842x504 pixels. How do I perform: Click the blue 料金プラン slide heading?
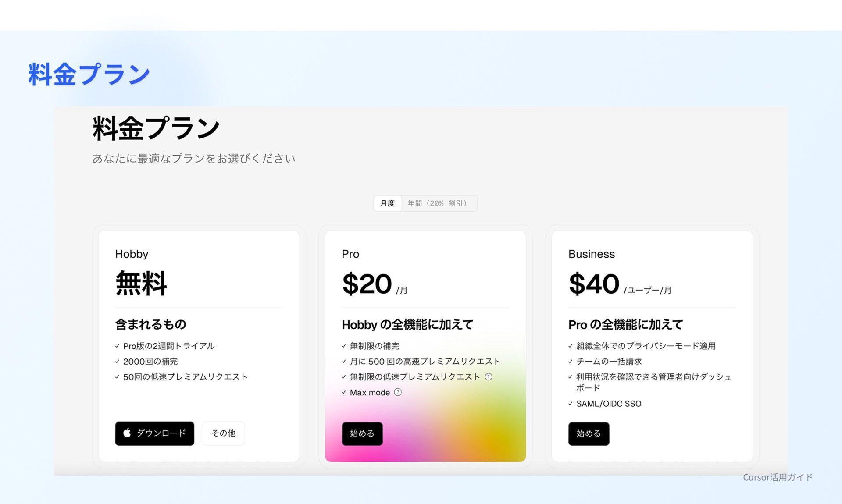click(89, 74)
